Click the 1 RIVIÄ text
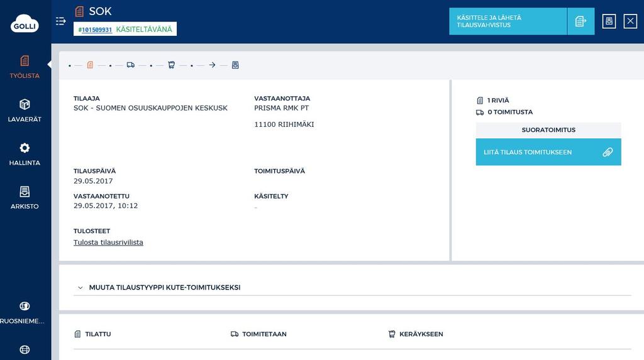The width and height of the screenshot is (644, 360). (x=498, y=100)
